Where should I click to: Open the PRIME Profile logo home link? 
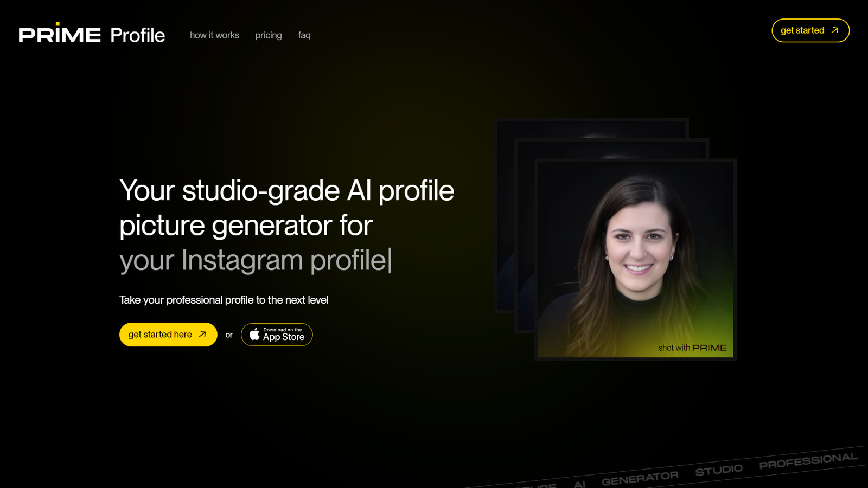click(x=92, y=34)
